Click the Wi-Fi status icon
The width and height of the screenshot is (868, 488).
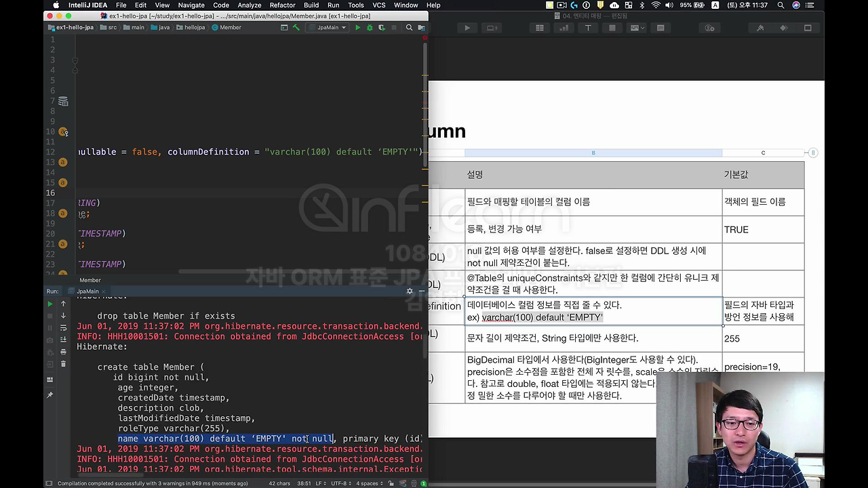tap(655, 5)
